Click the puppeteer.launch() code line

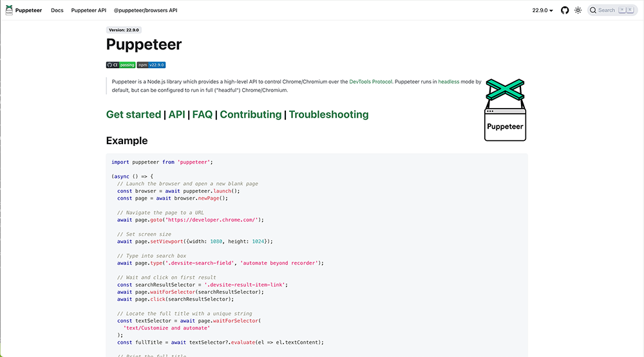178,191
